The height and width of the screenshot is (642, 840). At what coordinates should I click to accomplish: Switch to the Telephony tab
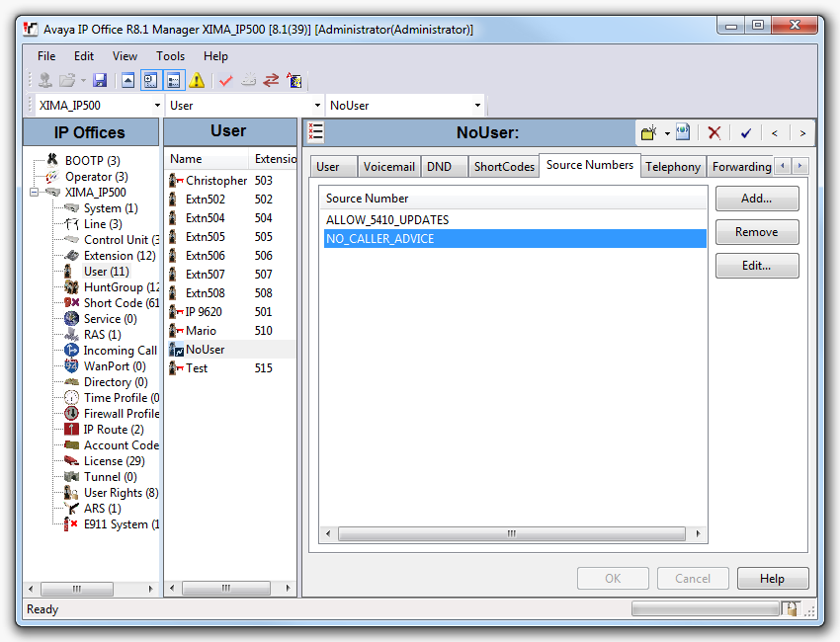(673, 167)
